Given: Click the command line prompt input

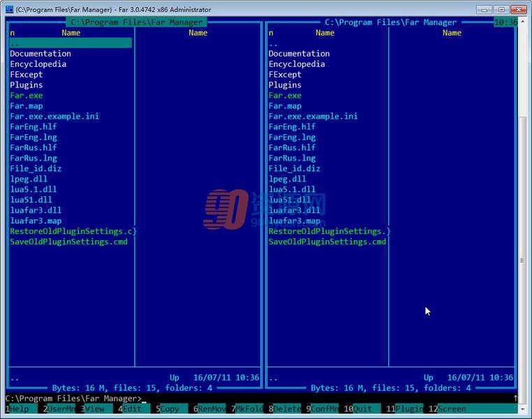Looking at the screenshot, I should [x=260, y=398].
